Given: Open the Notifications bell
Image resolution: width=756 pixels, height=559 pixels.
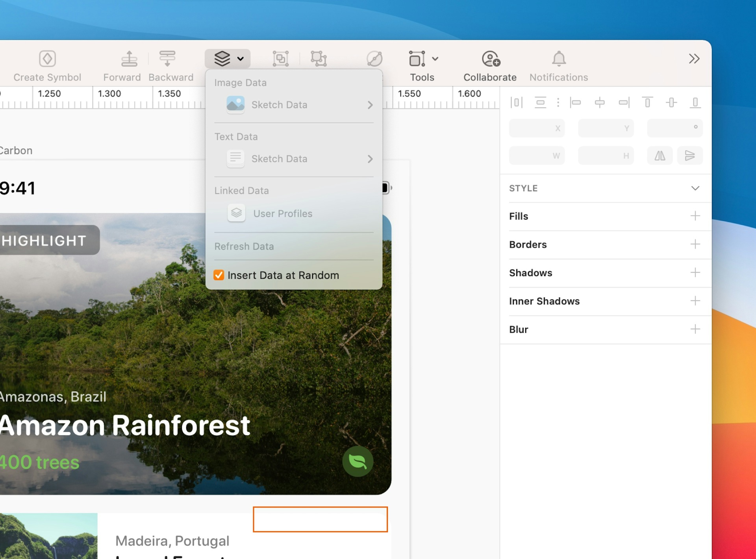Looking at the screenshot, I should click(558, 59).
